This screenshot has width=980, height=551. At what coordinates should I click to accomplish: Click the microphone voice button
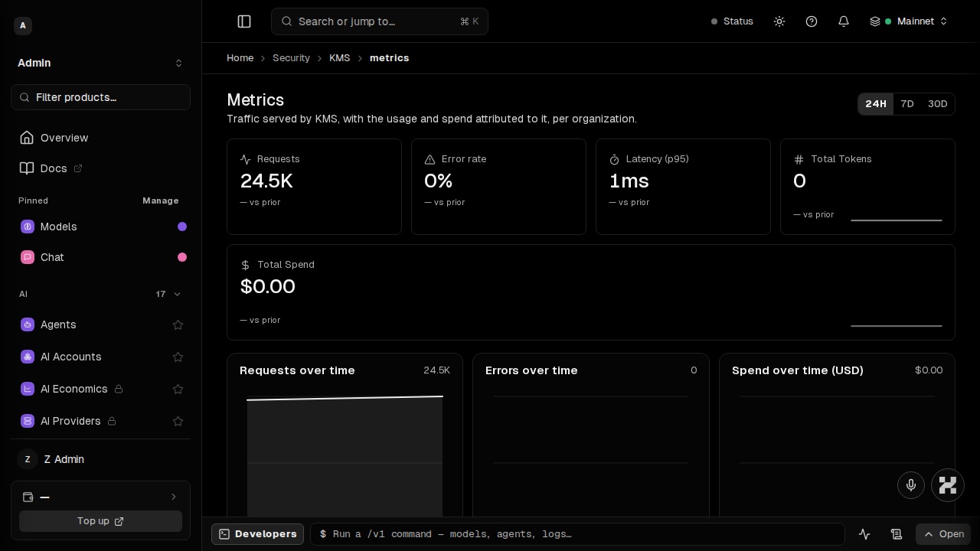[x=911, y=485]
